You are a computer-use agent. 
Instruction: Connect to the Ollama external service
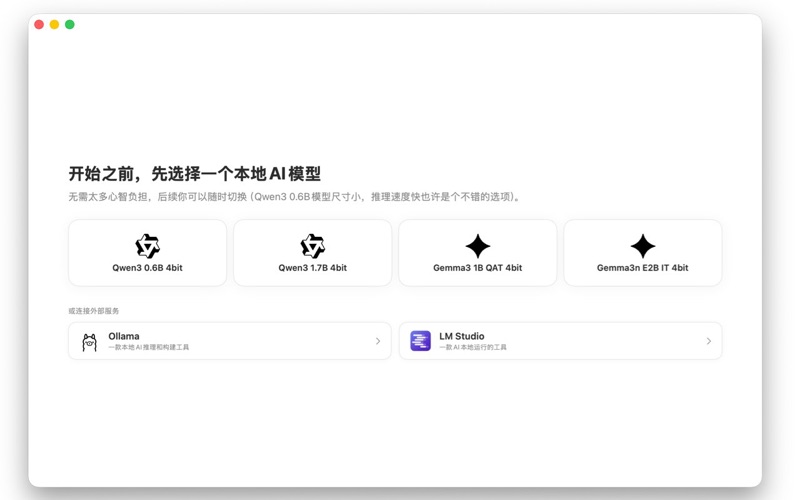(x=230, y=341)
